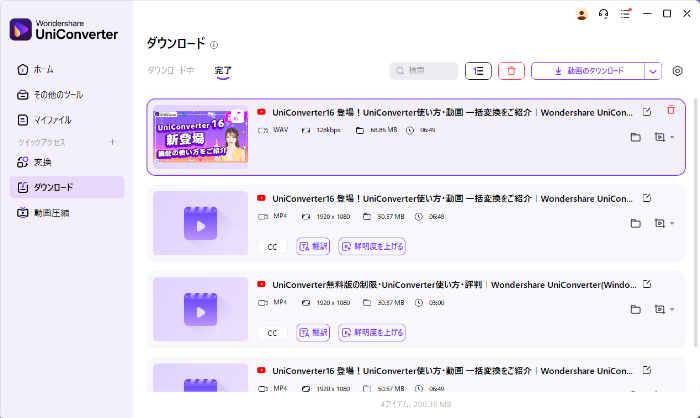Click the add-to-tool icon on WAV item
This screenshot has height=418, width=700.
point(659,137)
